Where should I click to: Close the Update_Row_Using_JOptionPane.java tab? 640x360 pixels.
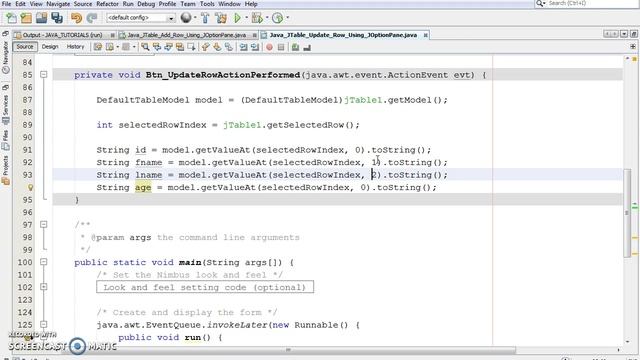click(x=425, y=35)
